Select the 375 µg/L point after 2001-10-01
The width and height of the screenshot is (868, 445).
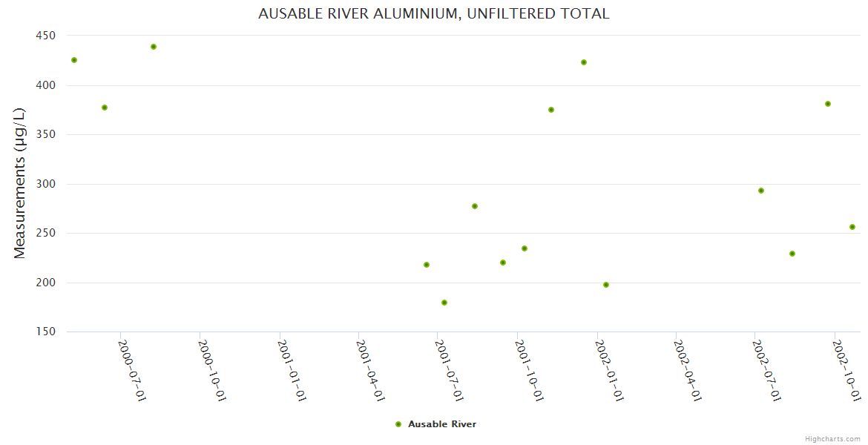coord(551,110)
